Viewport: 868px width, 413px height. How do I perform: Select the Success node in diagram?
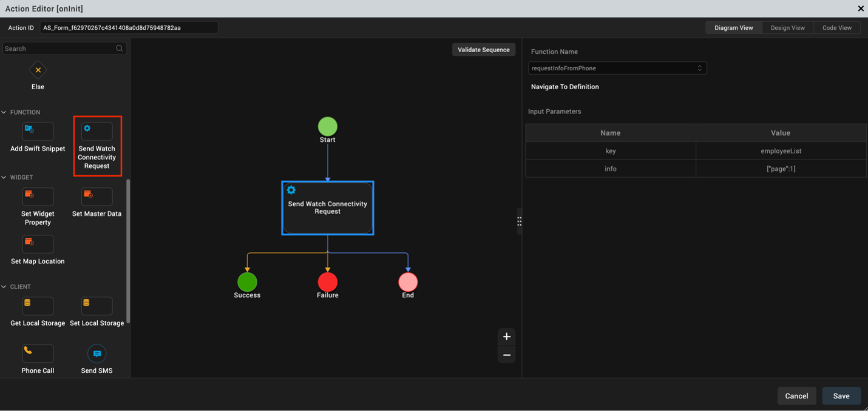point(247,282)
